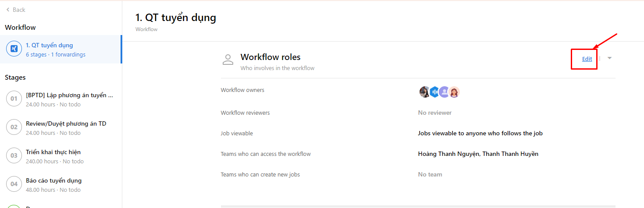Click the fourth workflow owner avatar
Image resolution: width=644 pixels, height=208 pixels.
coord(455,92)
